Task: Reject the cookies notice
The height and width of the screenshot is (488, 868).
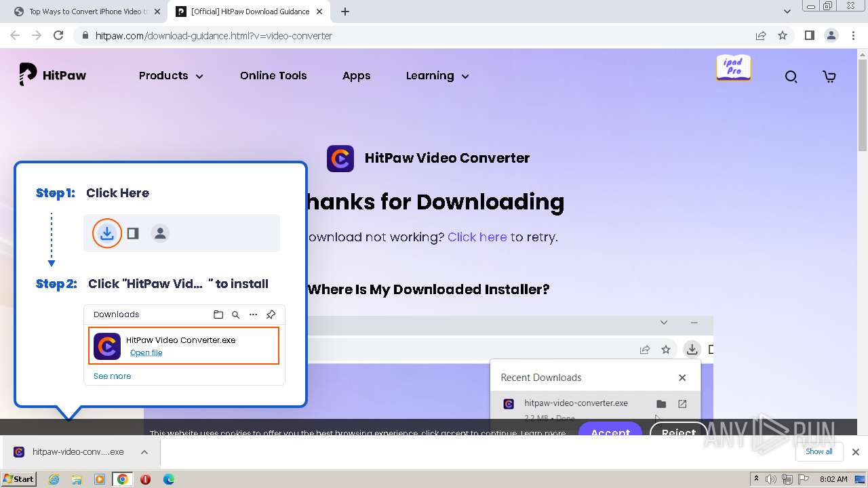Action: click(x=679, y=431)
